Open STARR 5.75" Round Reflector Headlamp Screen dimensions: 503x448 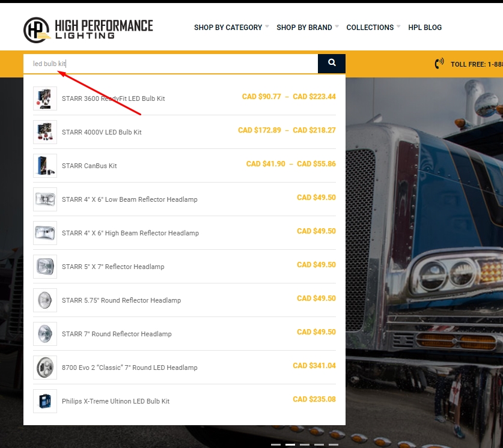[121, 300]
